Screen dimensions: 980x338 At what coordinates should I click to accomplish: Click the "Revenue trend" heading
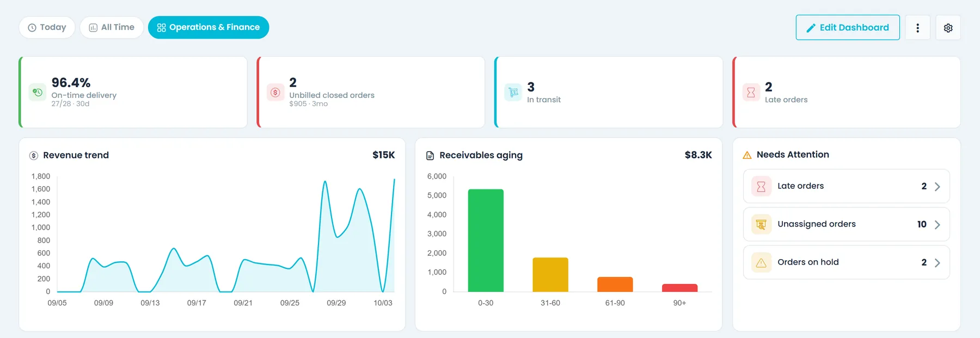pos(76,155)
